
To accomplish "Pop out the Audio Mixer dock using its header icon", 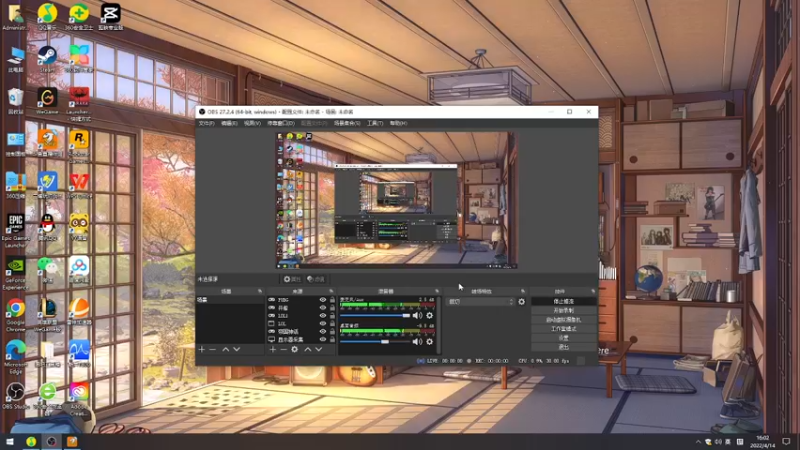I will point(437,291).
